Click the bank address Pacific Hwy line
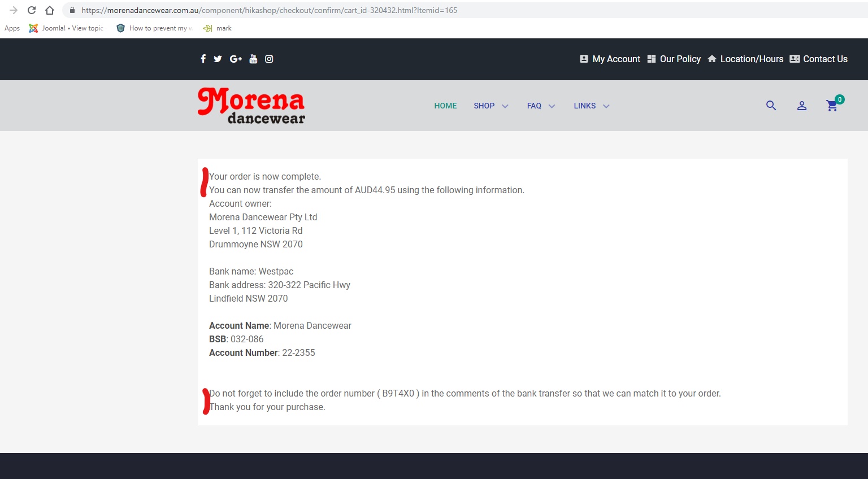868x479 pixels. coord(280,285)
